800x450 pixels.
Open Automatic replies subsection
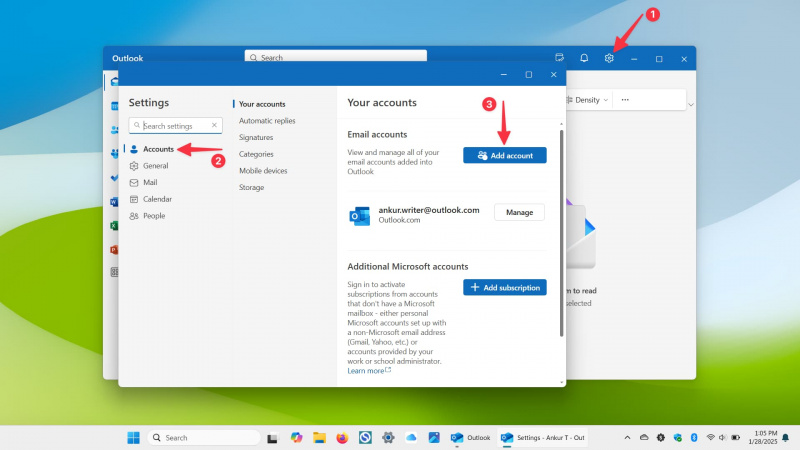click(x=267, y=121)
